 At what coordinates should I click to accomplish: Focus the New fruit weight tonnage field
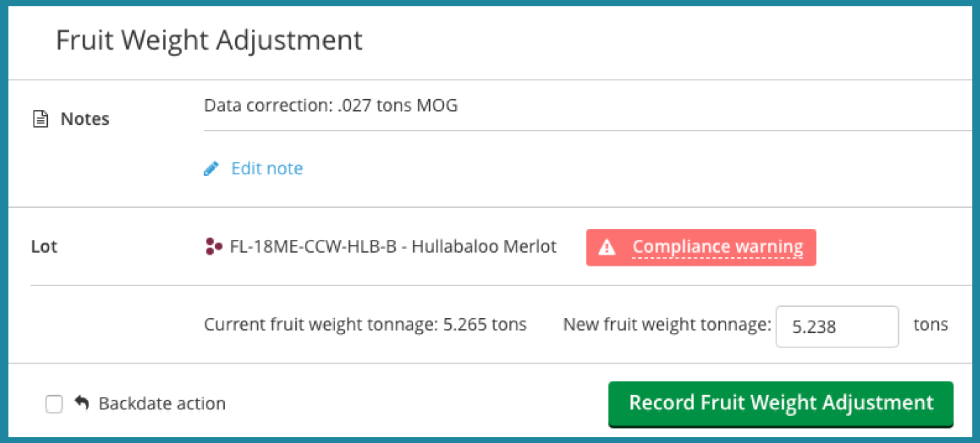click(x=837, y=326)
